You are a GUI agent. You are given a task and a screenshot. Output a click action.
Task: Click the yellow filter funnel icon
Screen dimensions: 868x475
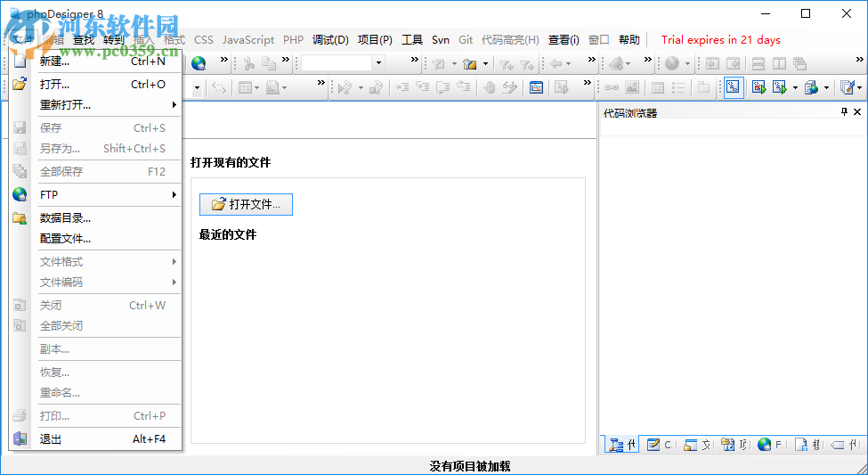(470, 64)
